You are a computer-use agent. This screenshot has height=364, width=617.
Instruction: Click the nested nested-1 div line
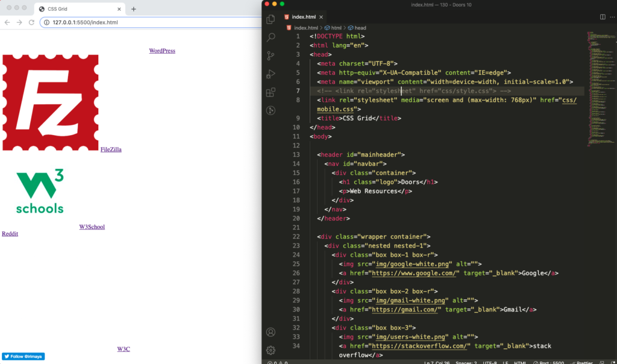pos(377,245)
